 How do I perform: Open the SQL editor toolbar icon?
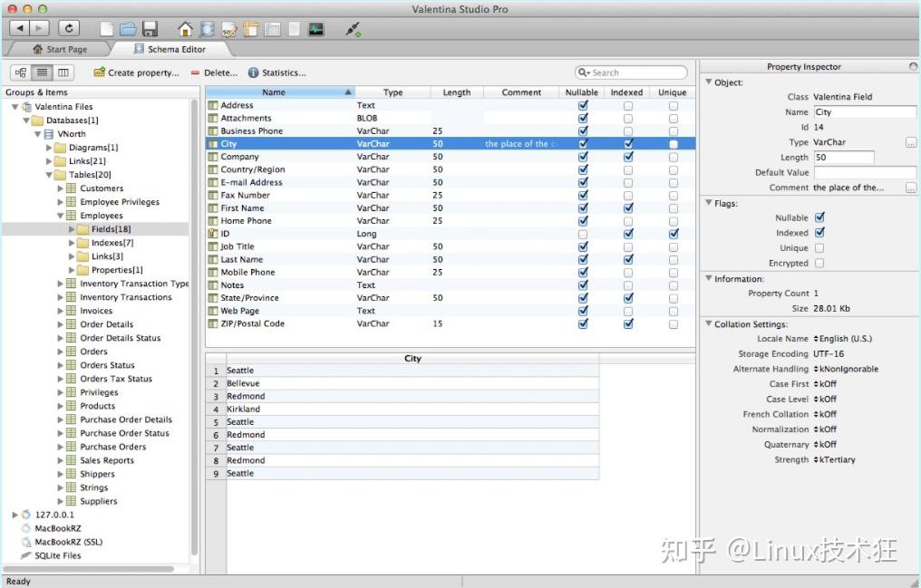click(229, 29)
